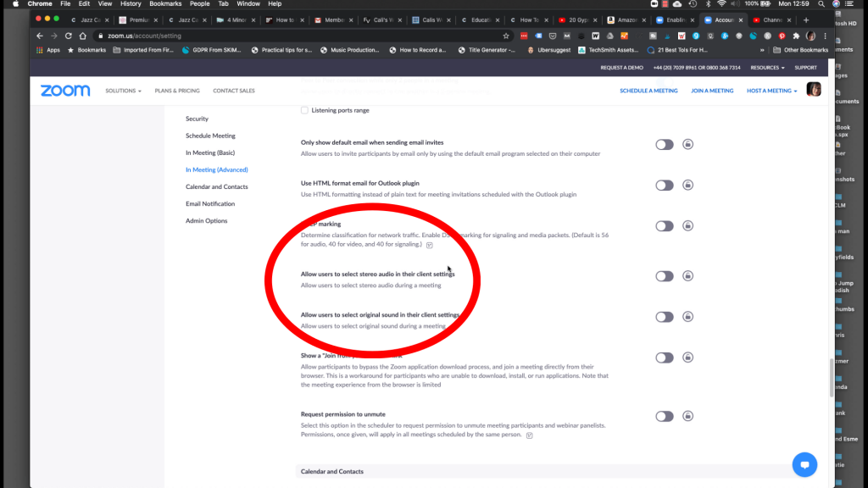This screenshot has height=488, width=868.
Task: Click the lock icon for stereo audio setting
Action: (x=687, y=276)
